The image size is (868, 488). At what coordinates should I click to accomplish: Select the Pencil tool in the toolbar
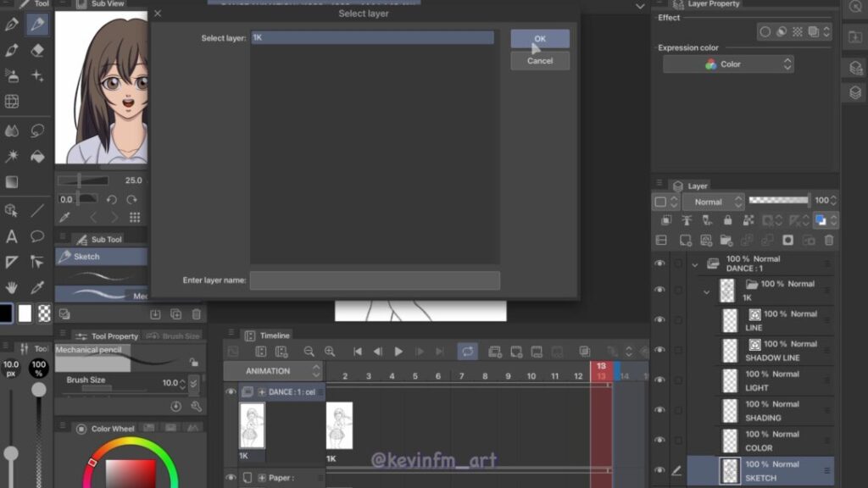coord(37,24)
